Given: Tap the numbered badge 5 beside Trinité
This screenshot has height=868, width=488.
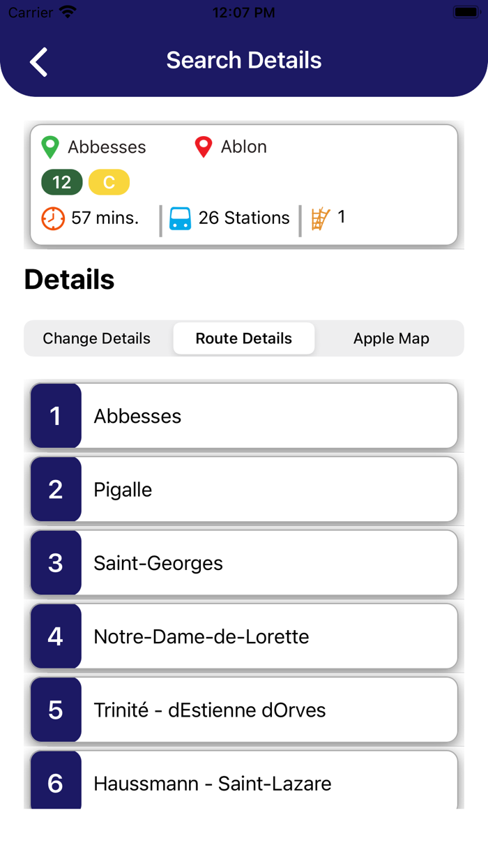Looking at the screenshot, I should click(x=55, y=710).
